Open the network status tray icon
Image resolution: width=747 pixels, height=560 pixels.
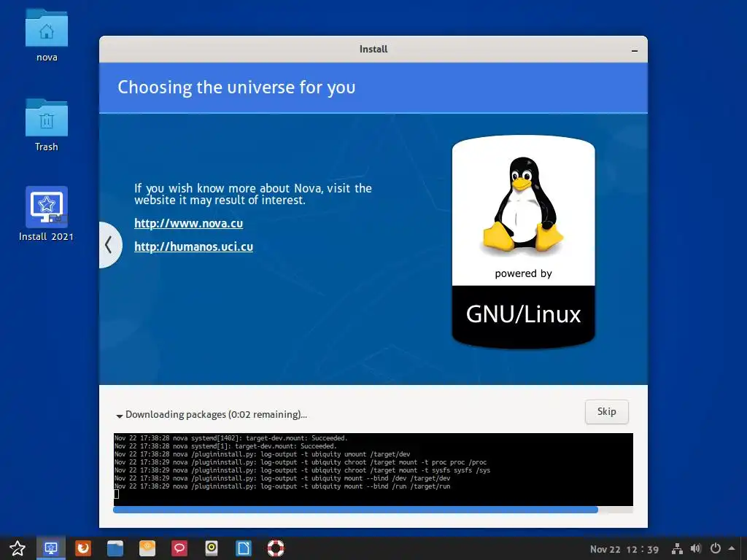click(677, 549)
